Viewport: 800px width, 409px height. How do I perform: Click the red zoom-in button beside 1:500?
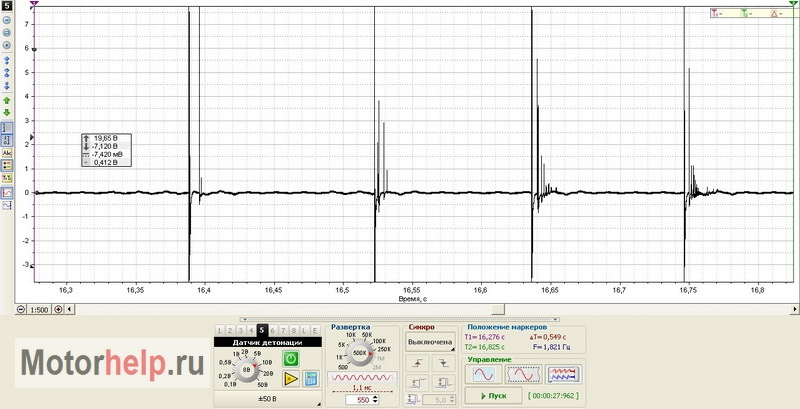point(58,309)
